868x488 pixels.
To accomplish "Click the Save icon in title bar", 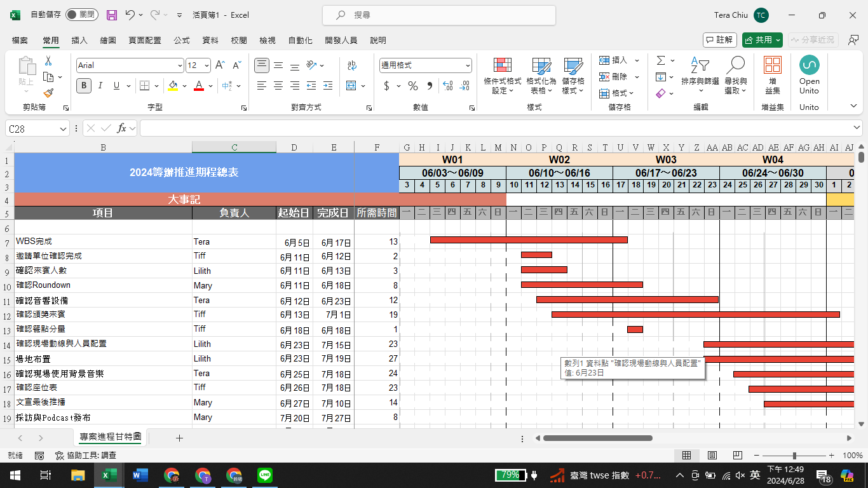I will point(112,15).
